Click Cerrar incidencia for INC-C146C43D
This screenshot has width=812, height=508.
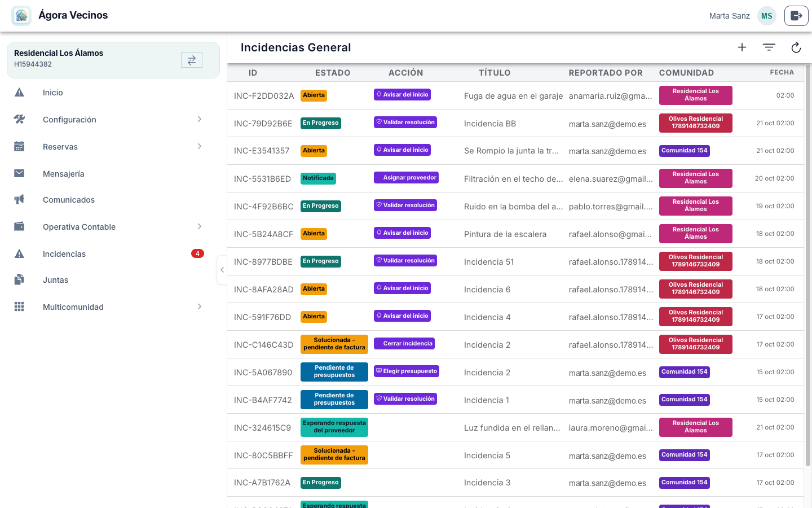click(404, 344)
